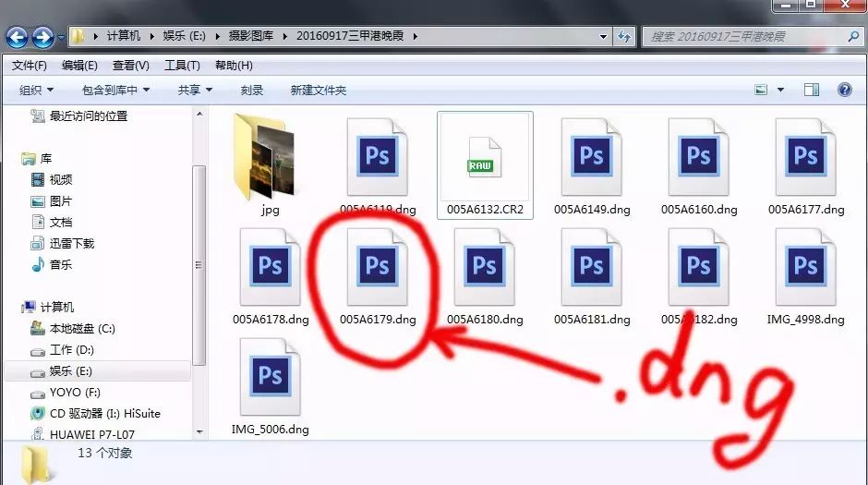Click the 计算机 breadcrumb in address bar
This screenshot has width=868, height=485.
coord(123,36)
